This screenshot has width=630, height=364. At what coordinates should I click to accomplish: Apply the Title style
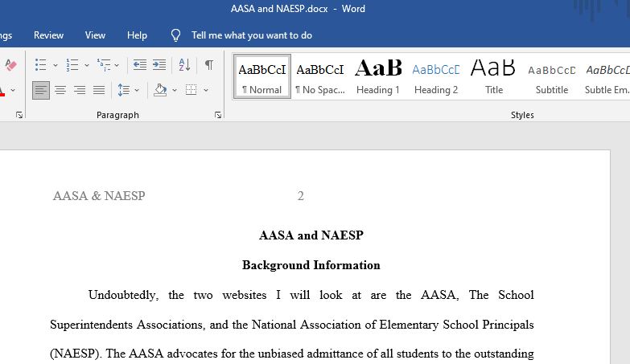click(x=494, y=76)
